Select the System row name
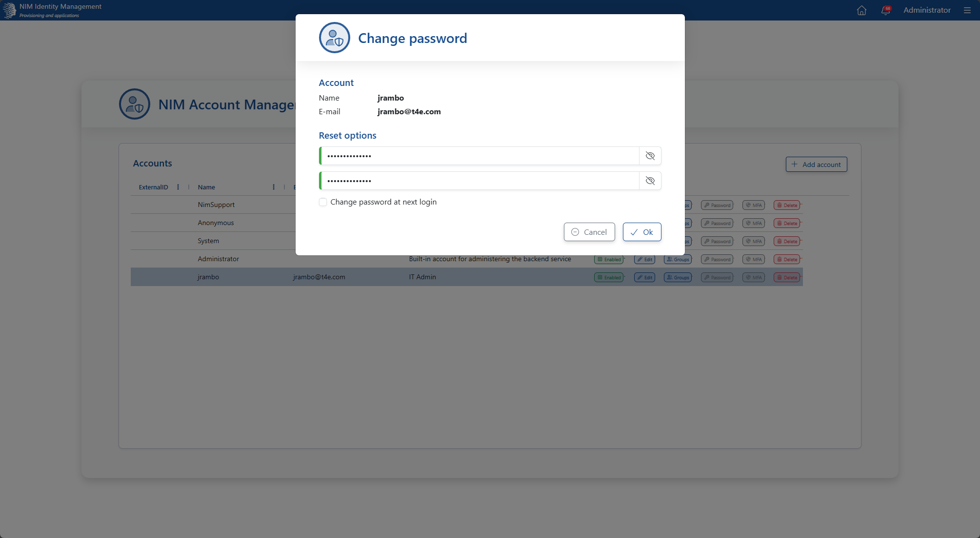The height and width of the screenshot is (538, 980). pos(208,241)
